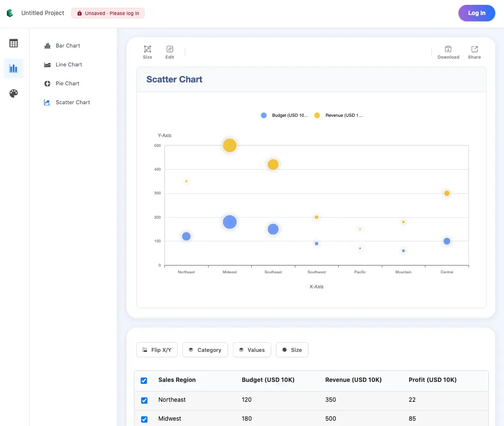Click the Southwest x-axis category label

pyautogui.click(x=317, y=272)
